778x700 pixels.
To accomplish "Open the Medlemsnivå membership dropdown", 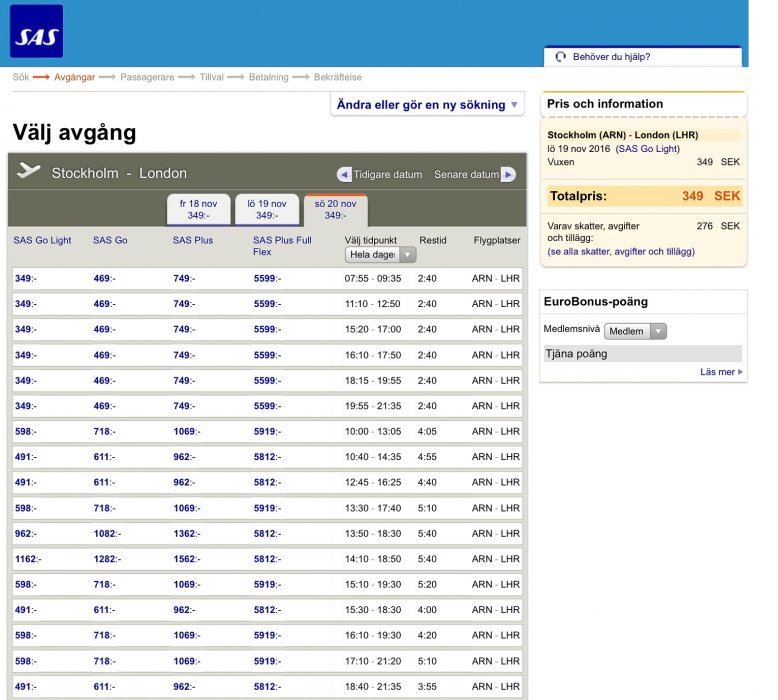I will click(x=635, y=331).
